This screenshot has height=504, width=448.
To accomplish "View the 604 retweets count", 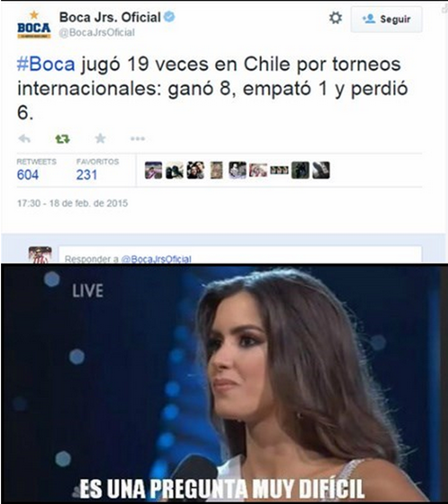I will (x=28, y=175).
